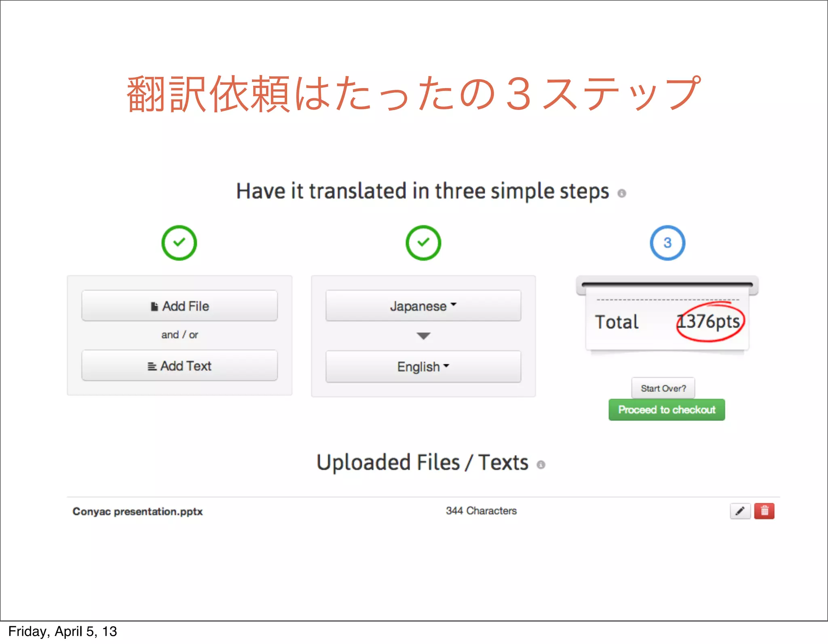The height and width of the screenshot is (644, 828).
Task: Click the Japanese slide title text
Action: (x=413, y=94)
